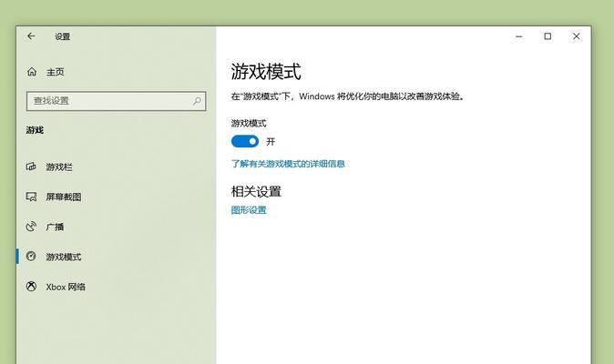Click the 游戏模式 gauge icon
Viewport: 614px width, 364px height.
pyautogui.click(x=31, y=257)
